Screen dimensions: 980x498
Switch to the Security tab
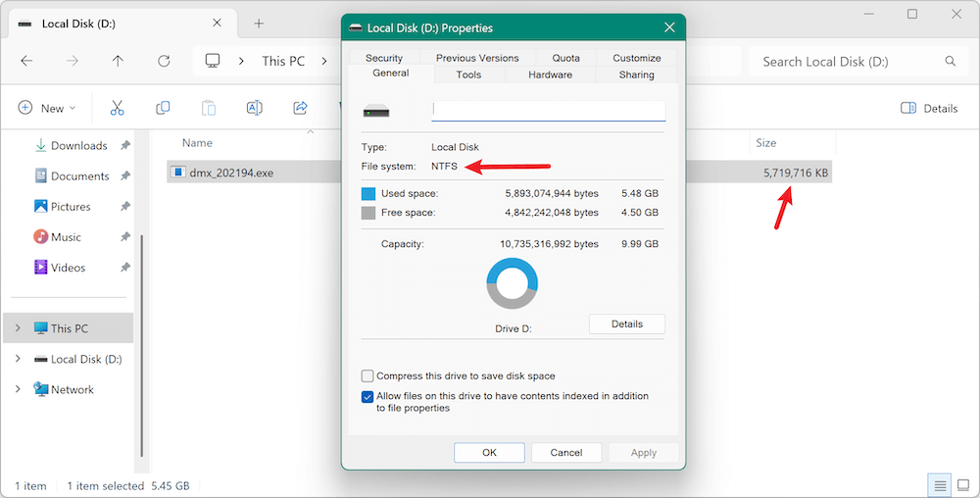pyautogui.click(x=384, y=58)
